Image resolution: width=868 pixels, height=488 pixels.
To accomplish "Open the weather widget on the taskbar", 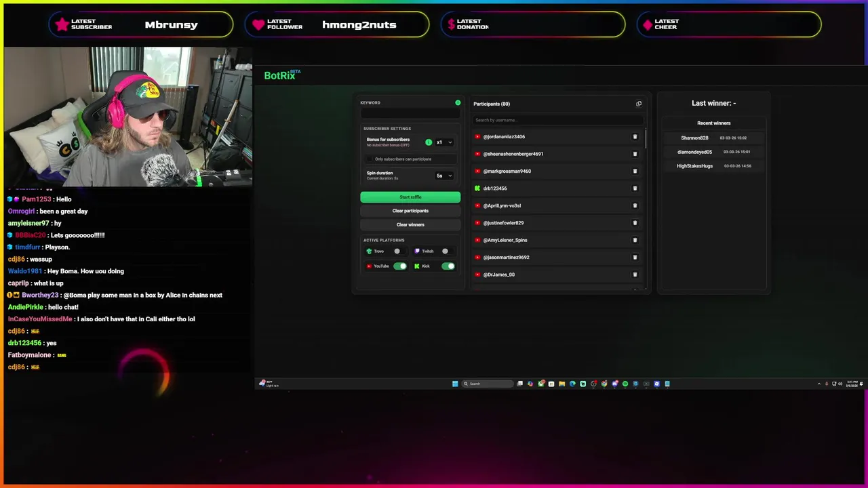I will pos(269,384).
